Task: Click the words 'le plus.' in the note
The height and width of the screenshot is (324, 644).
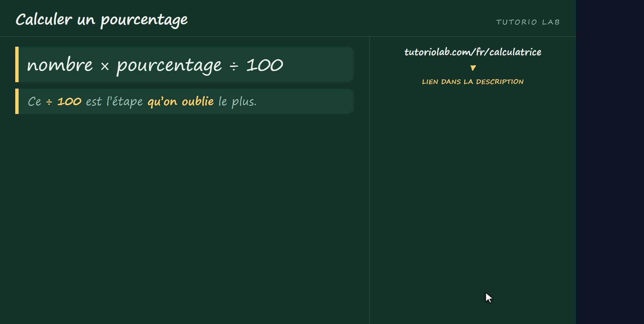Action: tap(238, 101)
